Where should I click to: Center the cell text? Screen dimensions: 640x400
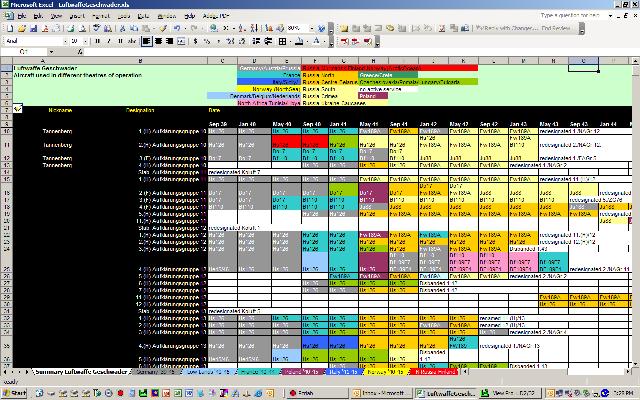[x=158, y=41]
